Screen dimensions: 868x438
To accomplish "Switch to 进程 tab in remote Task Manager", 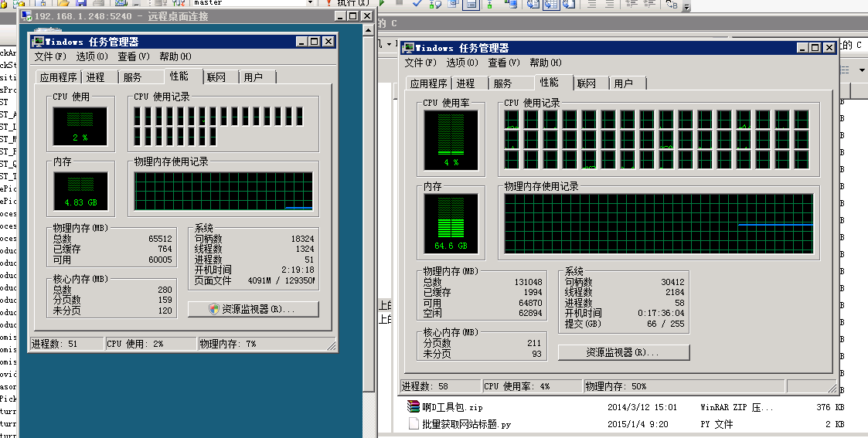I will (x=99, y=77).
